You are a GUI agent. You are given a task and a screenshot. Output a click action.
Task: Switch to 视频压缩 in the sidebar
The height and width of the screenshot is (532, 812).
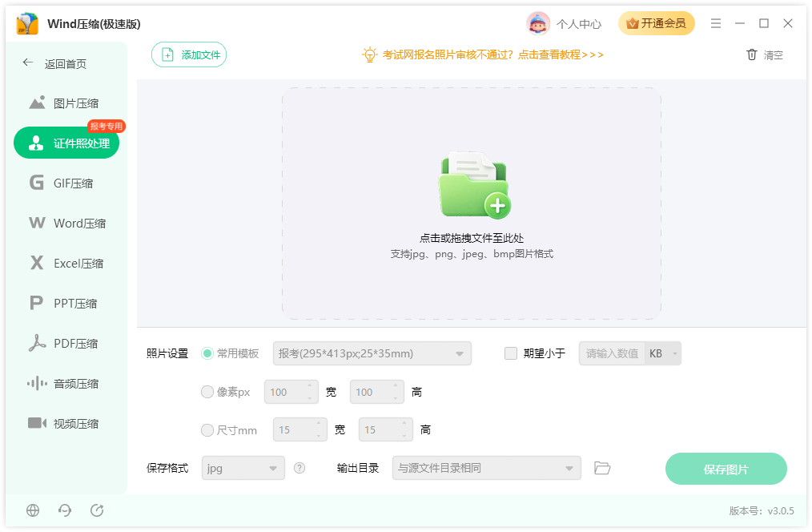[66, 423]
